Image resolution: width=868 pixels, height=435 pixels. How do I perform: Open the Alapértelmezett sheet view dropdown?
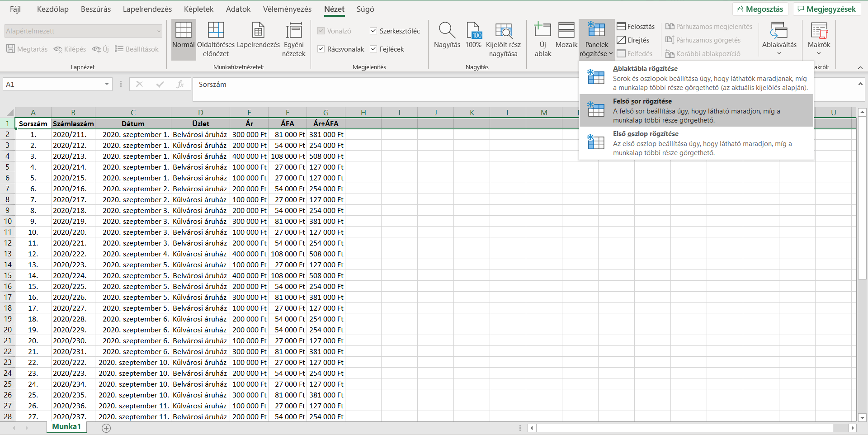click(159, 31)
